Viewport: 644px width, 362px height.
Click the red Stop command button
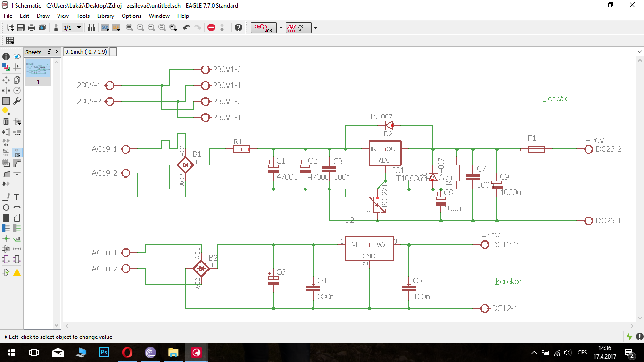[x=211, y=27]
